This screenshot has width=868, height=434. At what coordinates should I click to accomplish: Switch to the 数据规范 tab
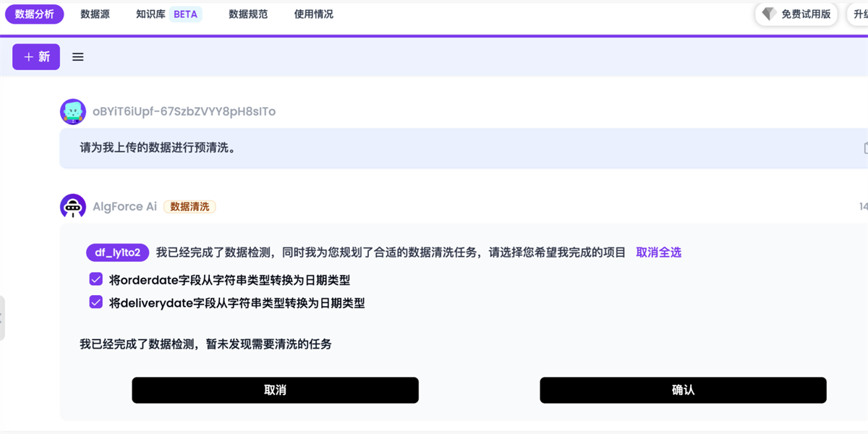(247, 14)
